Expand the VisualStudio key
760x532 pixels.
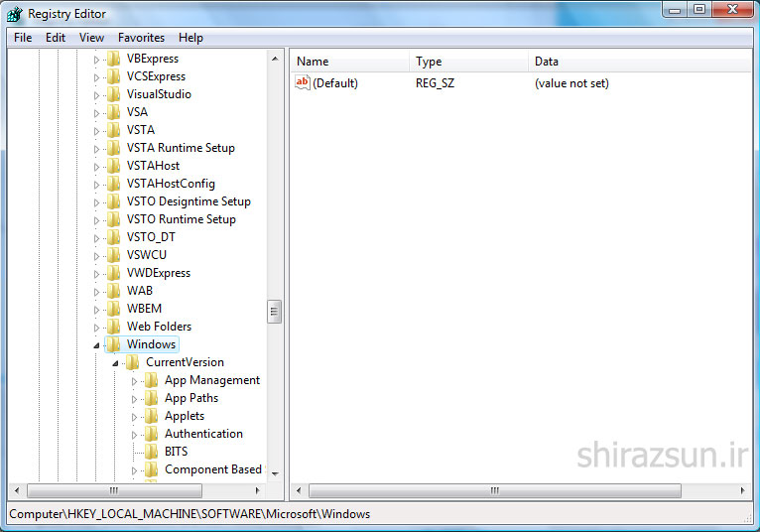96,95
